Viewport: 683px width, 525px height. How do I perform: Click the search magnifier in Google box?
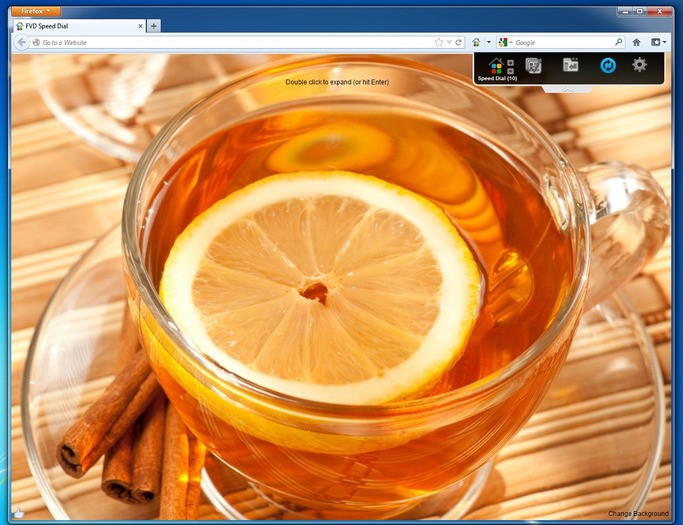pos(618,43)
